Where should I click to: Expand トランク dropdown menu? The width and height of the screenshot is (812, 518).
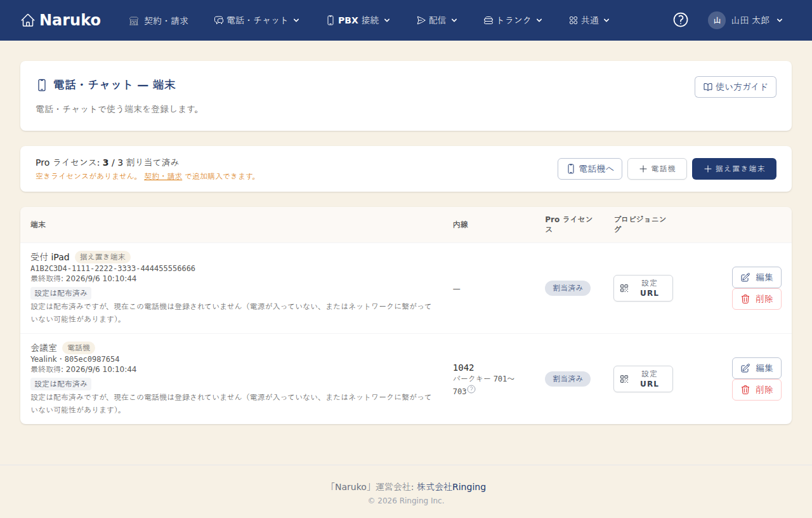(x=513, y=20)
